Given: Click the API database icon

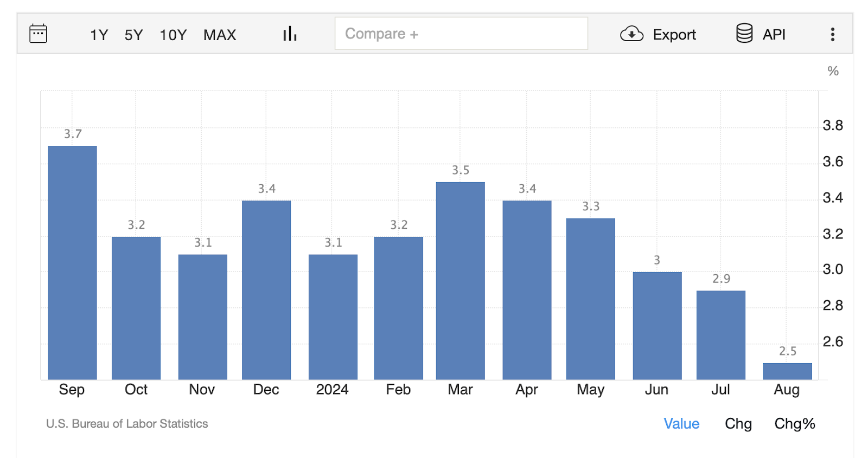Looking at the screenshot, I should point(744,34).
